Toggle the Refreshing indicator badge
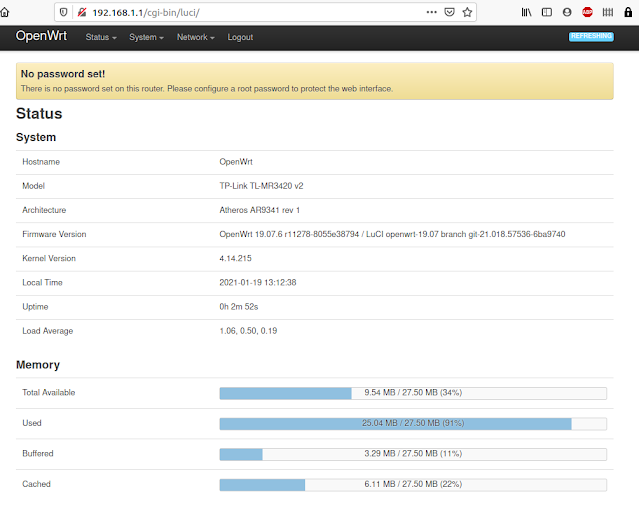 click(x=590, y=37)
